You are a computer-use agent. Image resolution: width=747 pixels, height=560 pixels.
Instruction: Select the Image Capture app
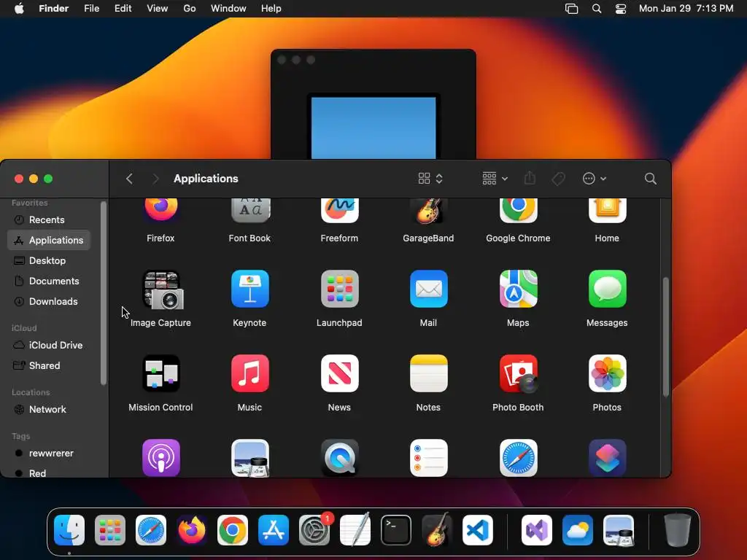(x=162, y=289)
